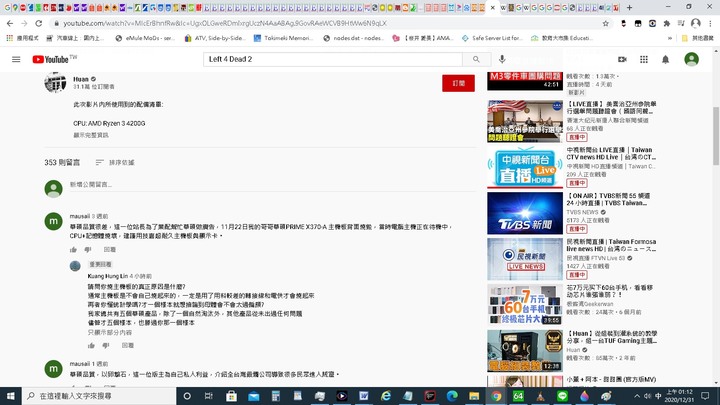720x405 pixels.
Task: Open Huan TUF Gaming build video title
Action: point(612,337)
